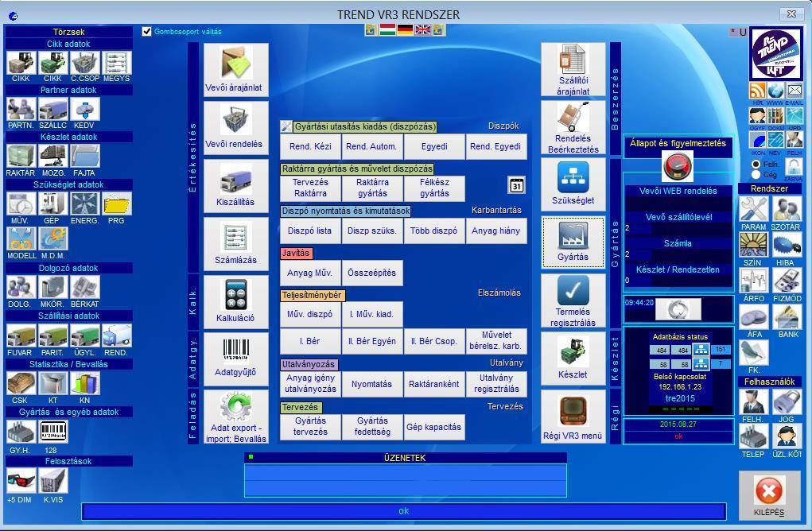Viewport: 812px width, 531px height.
Task: Open the FUVAR freight truck icon
Action: tap(21, 335)
